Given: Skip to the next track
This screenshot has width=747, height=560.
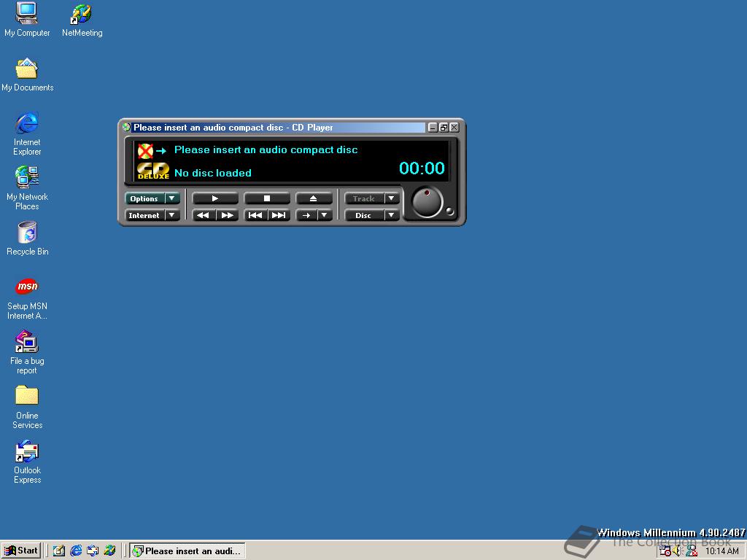Looking at the screenshot, I should [x=279, y=215].
